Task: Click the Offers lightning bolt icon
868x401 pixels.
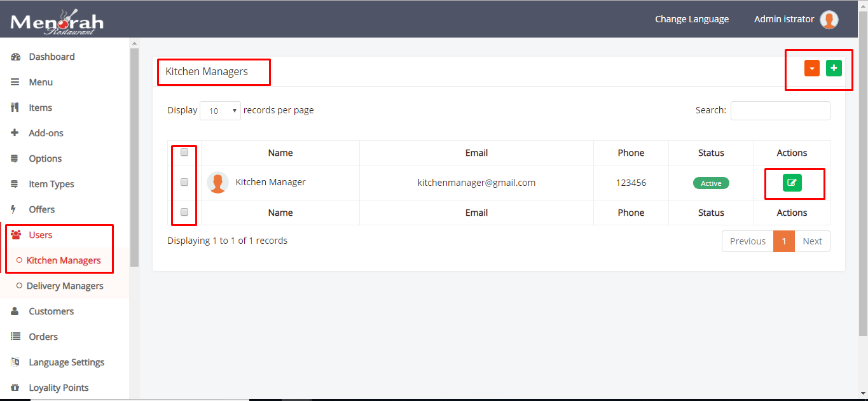Action: pyautogui.click(x=15, y=209)
